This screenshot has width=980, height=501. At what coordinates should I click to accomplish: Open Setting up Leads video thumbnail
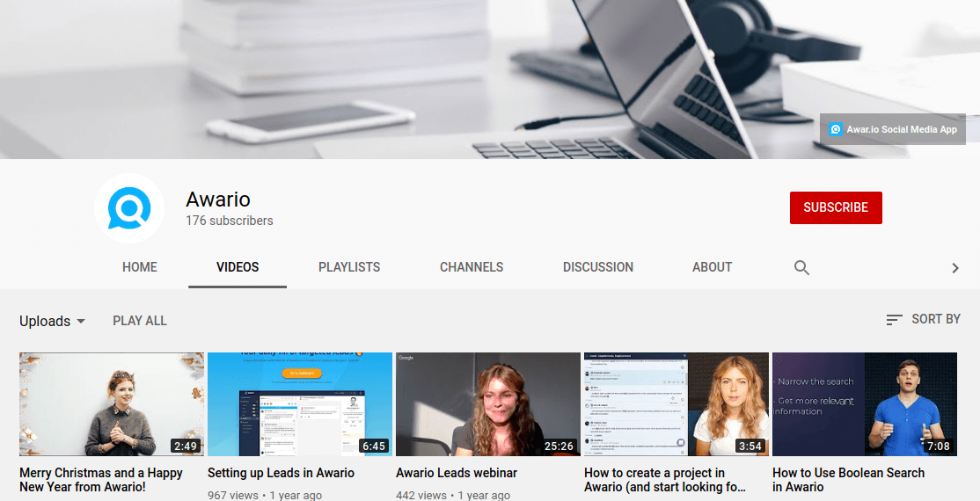tap(300, 404)
